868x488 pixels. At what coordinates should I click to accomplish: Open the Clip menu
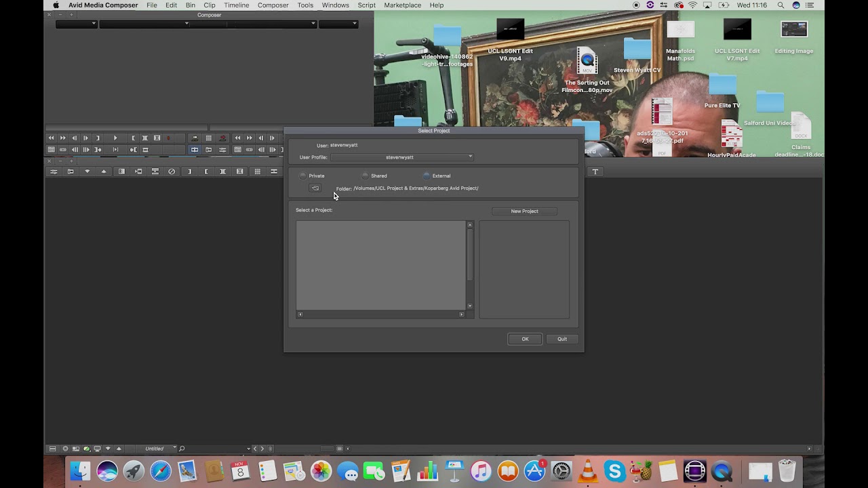(210, 5)
